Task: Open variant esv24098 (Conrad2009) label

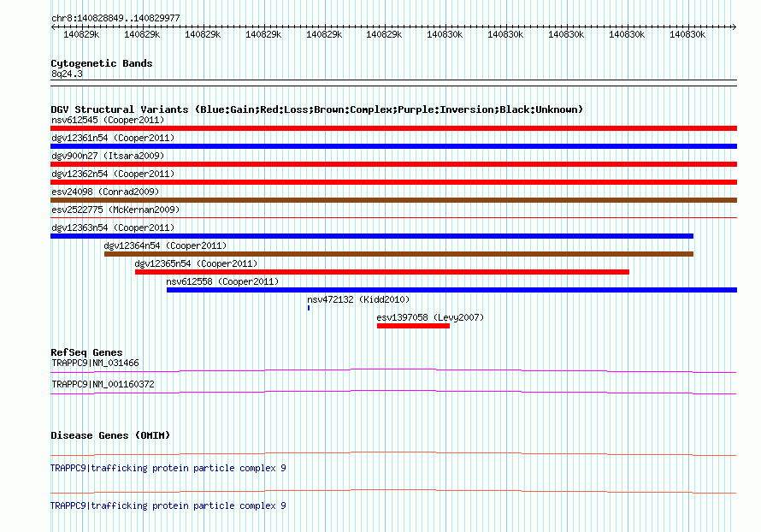Action: point(105,192)
